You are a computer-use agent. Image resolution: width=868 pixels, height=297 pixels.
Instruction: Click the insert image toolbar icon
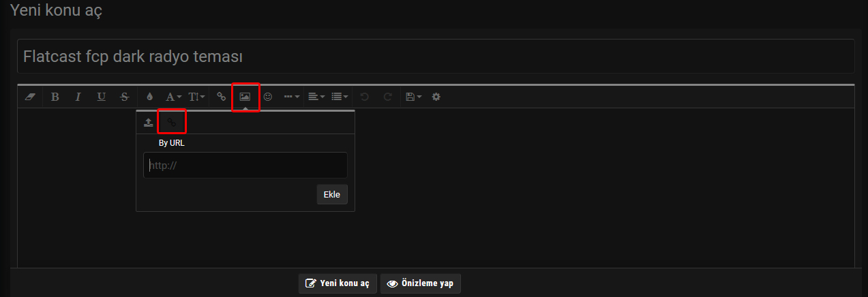tap(245, 97)
